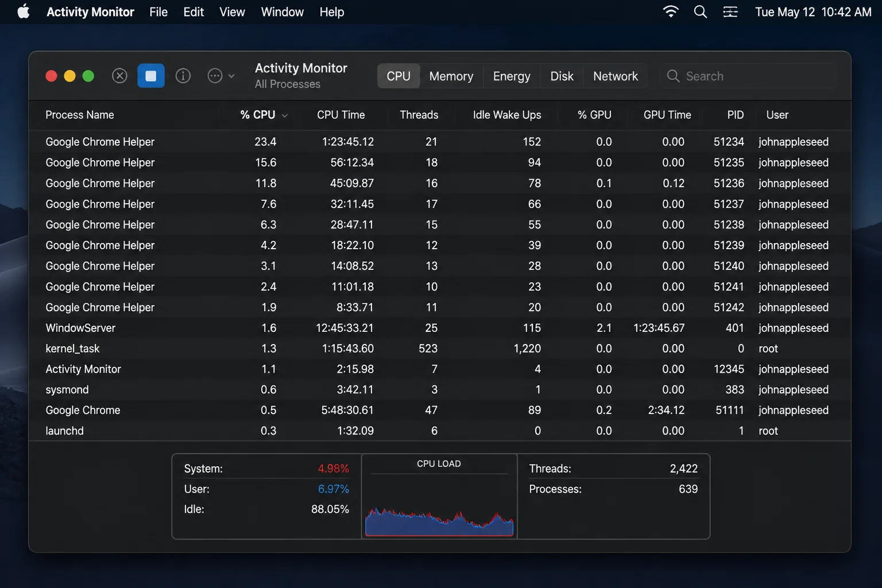Select Google Chrome Helper with PID 51236
Image resolution: width=882 pixels, height=588 pixels.
[x=440, y=183]
